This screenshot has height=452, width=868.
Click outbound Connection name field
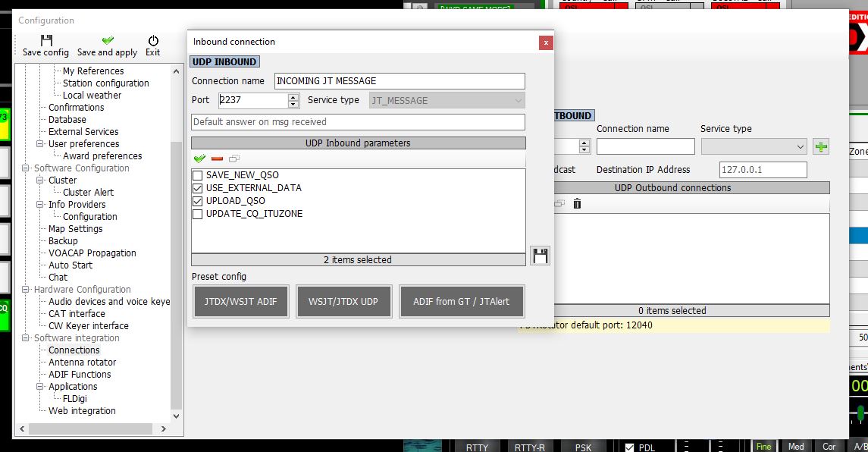click(x=645, y=147)
